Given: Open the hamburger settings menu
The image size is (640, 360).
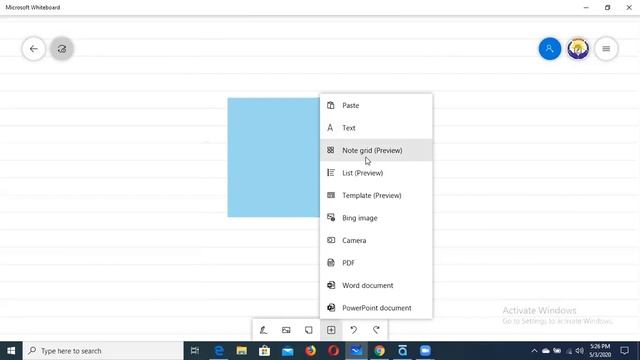Looking at the screenshot, I should 606,49.
